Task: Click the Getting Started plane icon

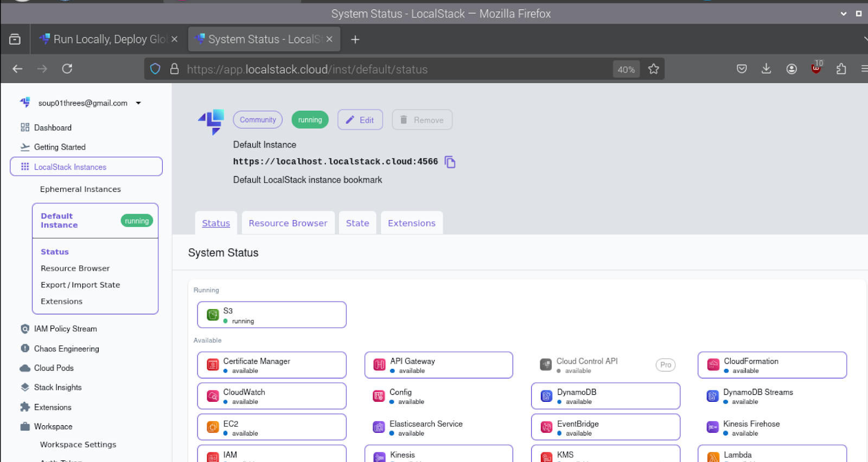Action: click(25, 147)
